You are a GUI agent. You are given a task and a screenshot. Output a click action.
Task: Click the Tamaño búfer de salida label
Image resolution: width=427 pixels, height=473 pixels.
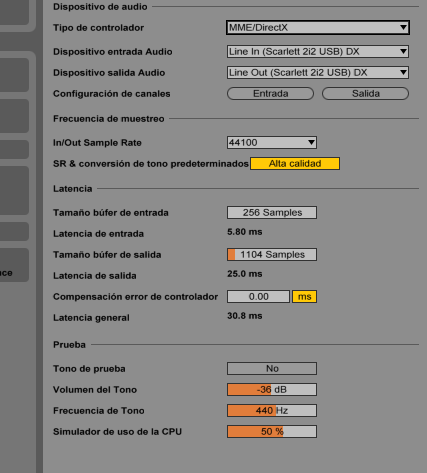tap(107, 255)
